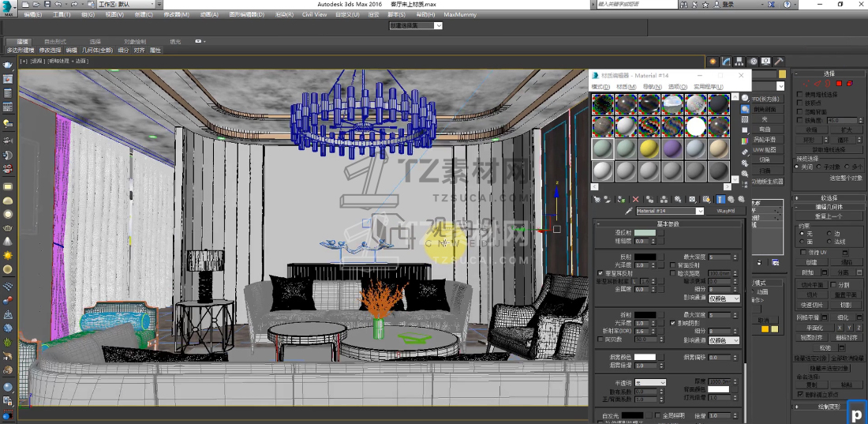Screen dimensions: 868x424
Task: Click the red X reset material icon
Action: pos(635,200)
